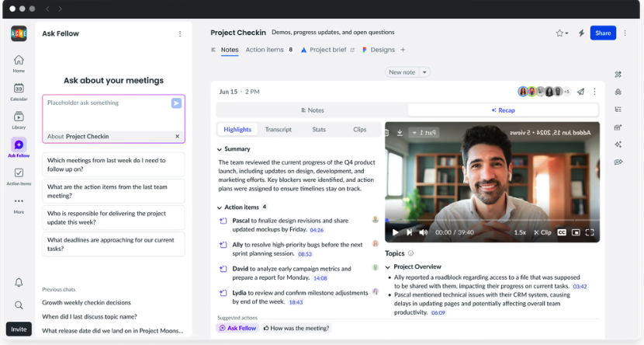Enter fullscreen video mode
This screenshot has height=345, width=644.
pyautogui.click(x=590, y=232)
